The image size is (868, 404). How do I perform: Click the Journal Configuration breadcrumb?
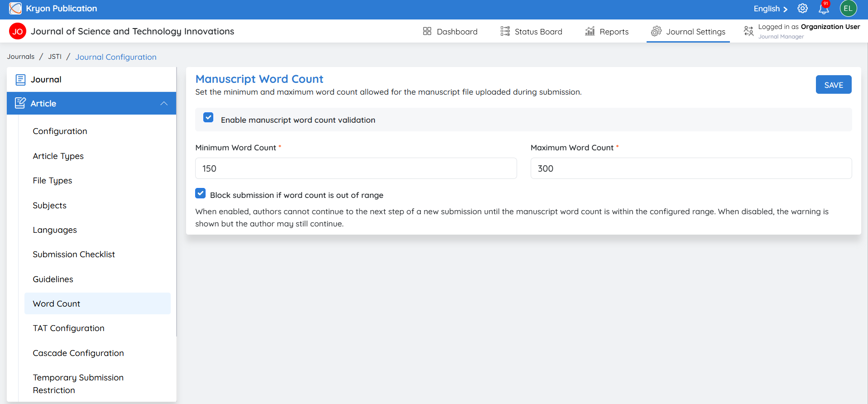[x=116, y=57]
